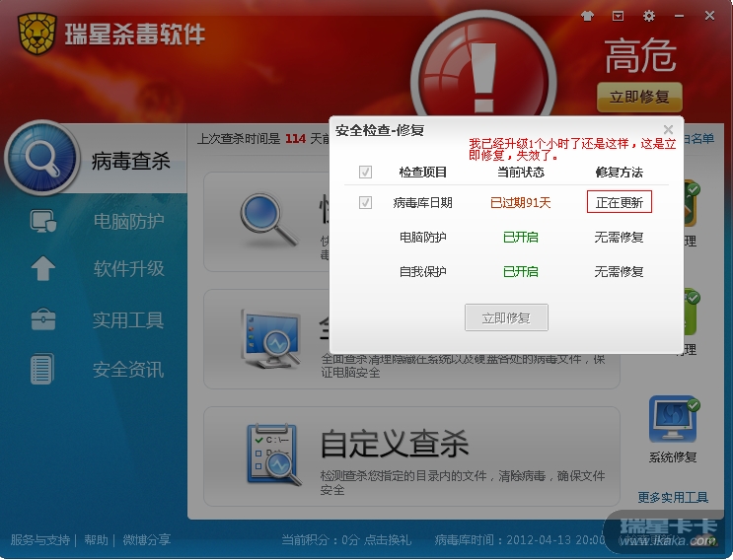Viewport: 733px width, 560px height.
Task: Open settings gear icon in title bar
Action: (649, 17)
